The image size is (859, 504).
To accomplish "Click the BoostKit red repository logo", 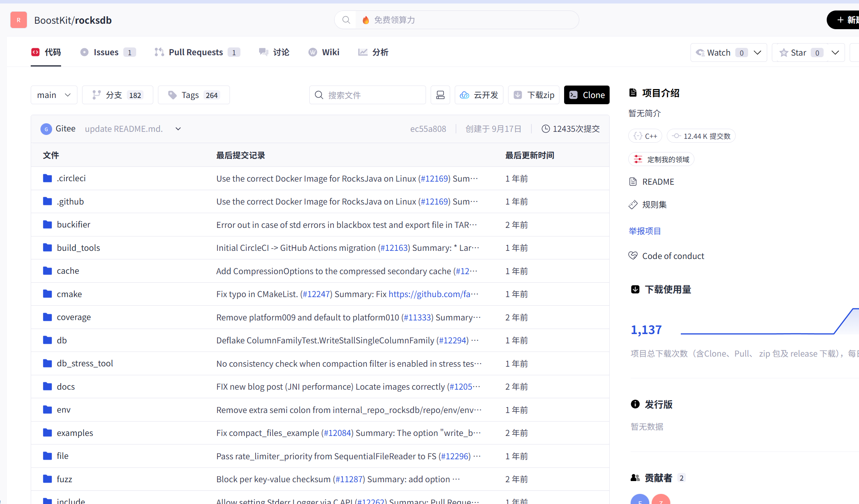I will (19, 20).
